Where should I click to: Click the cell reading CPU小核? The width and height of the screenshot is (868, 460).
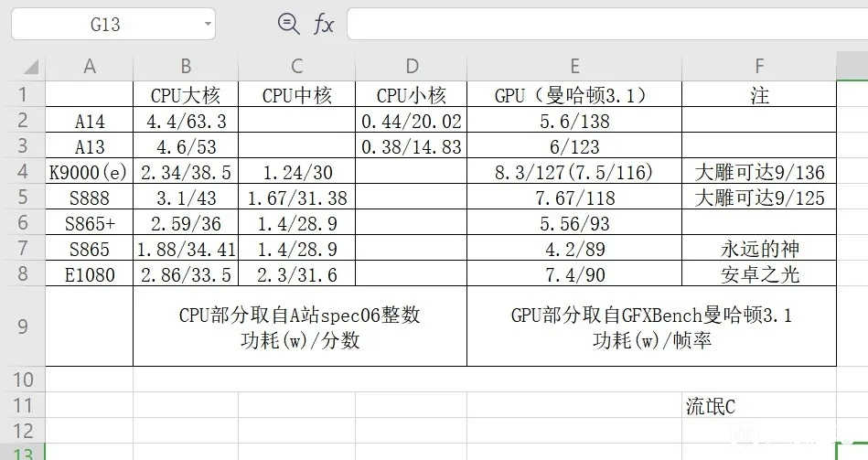(x=412, y=94)
